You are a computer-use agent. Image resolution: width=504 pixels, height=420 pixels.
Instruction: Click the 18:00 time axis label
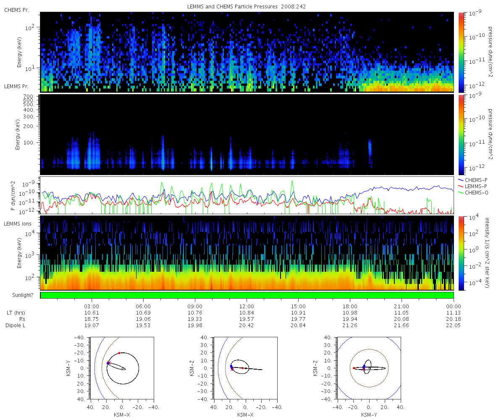coord(350,307)
